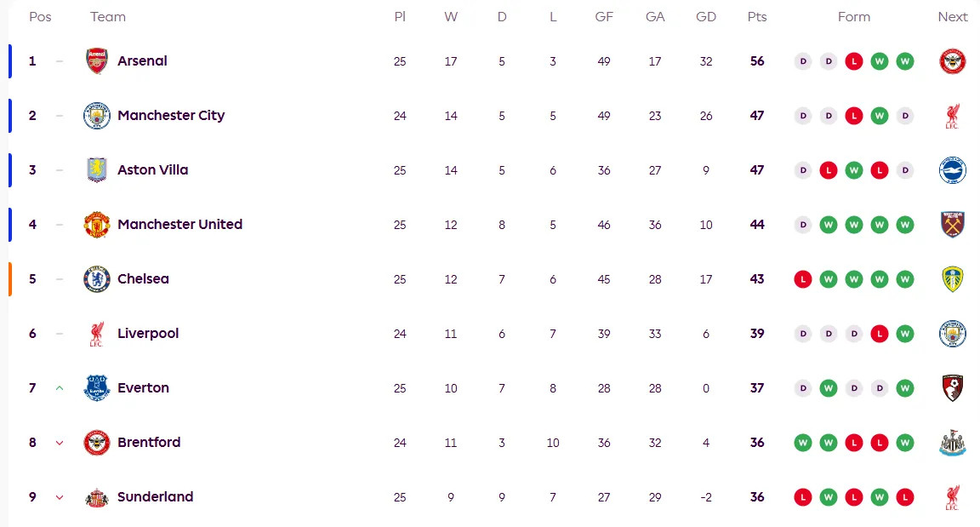Click the Sunderland club badge
Image resolution: width=980 pixels, height=527 pixels.
[x=97, y=498]
